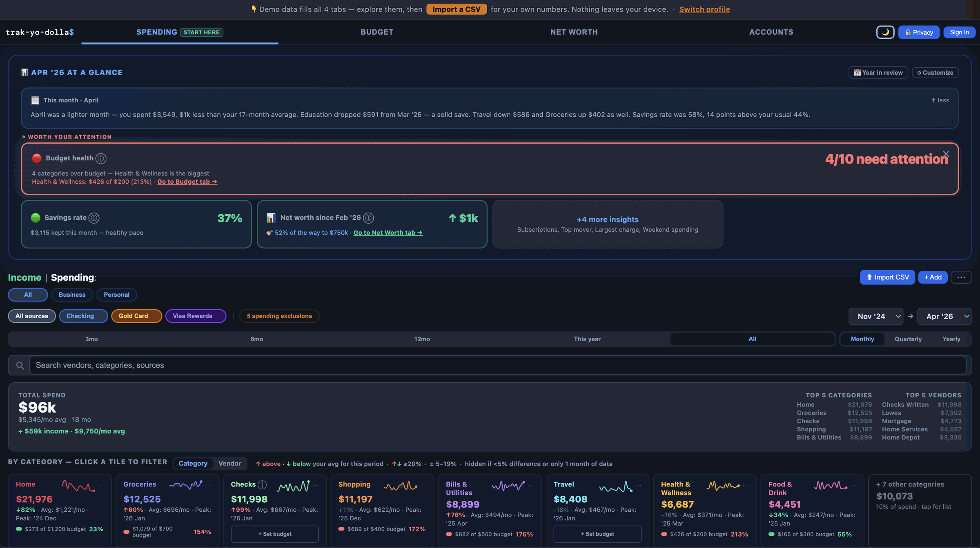Select the All profile filter

coord(28,295)
